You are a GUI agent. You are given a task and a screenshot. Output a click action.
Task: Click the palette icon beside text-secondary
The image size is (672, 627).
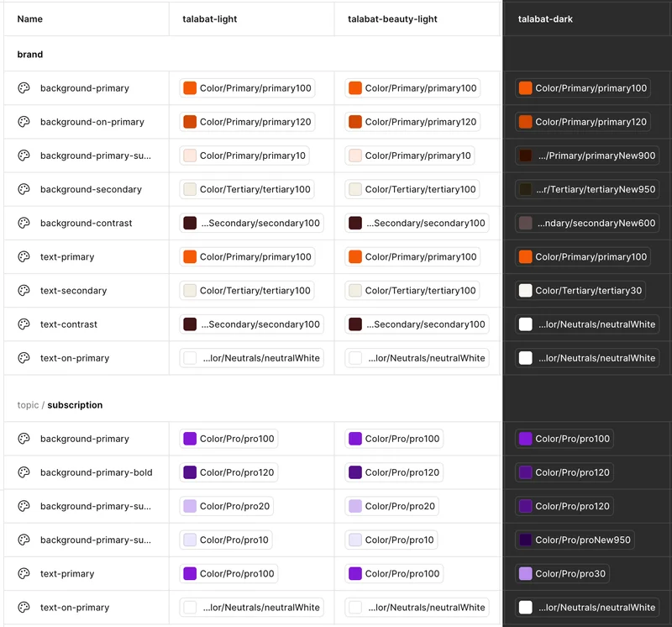[x=24, y=291]
